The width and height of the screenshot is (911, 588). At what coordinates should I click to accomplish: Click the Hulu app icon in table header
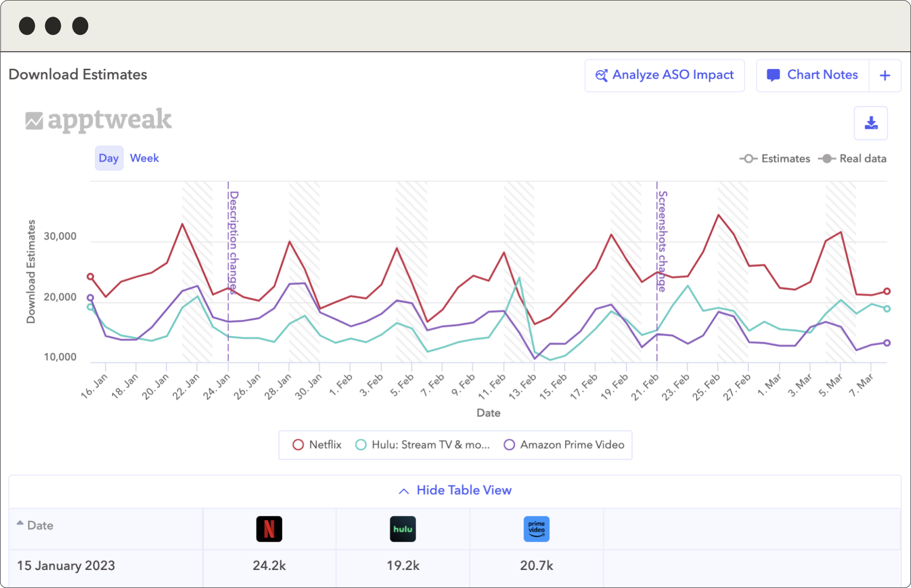[403, 529]
